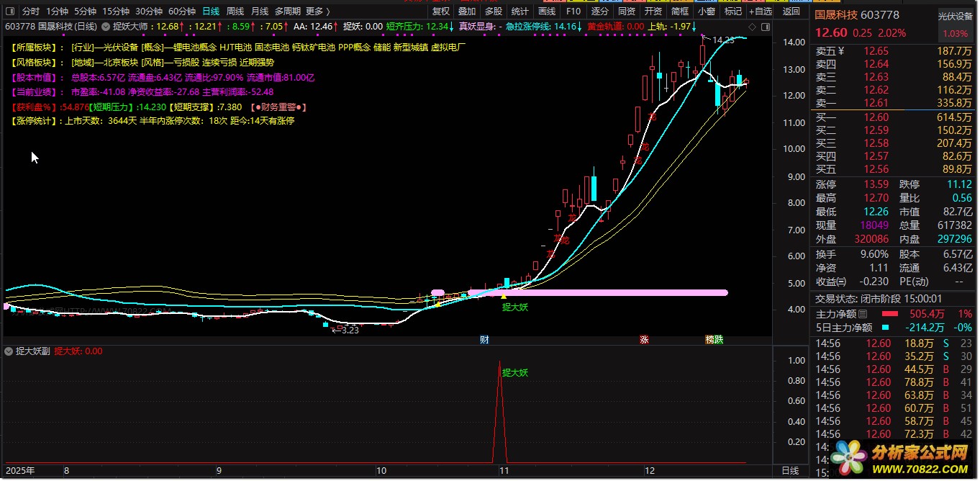Toggle the 复权 price adjustment option
The width and height of the screenshot is (980, 481).
pyautogui.click(x=440, y=12)
